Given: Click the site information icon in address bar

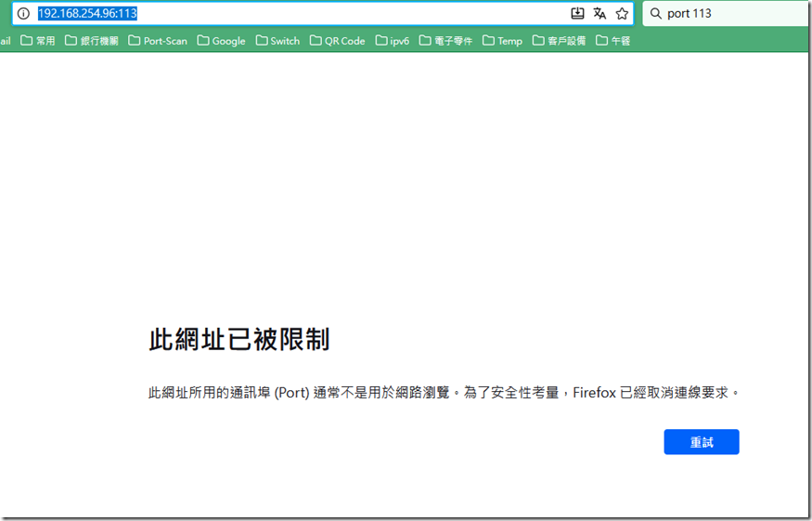Looking at the screenshot, I should point(23,14).
